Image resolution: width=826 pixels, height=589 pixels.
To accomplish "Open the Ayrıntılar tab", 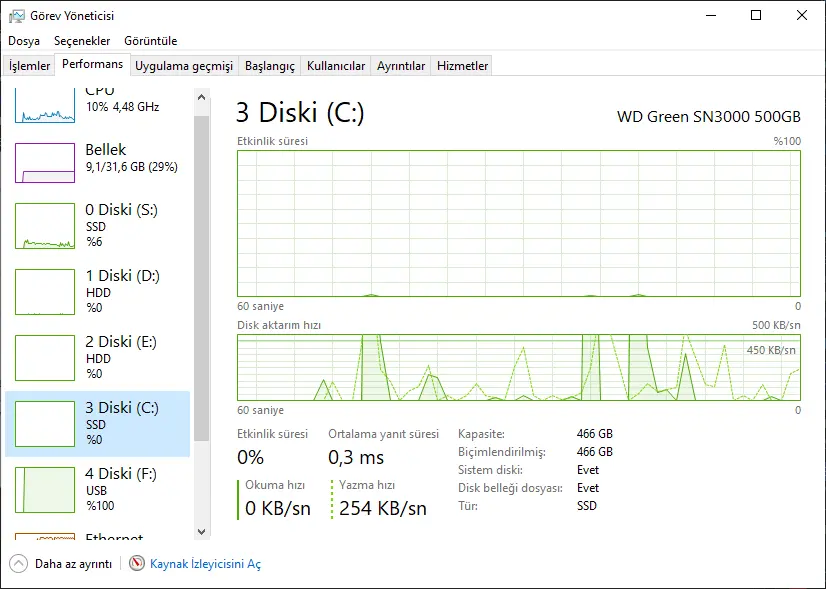I will pos(401,66).
